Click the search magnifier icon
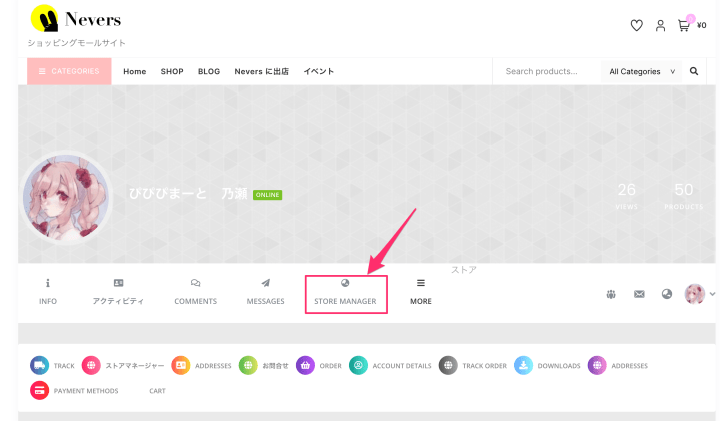 (694, 71)
